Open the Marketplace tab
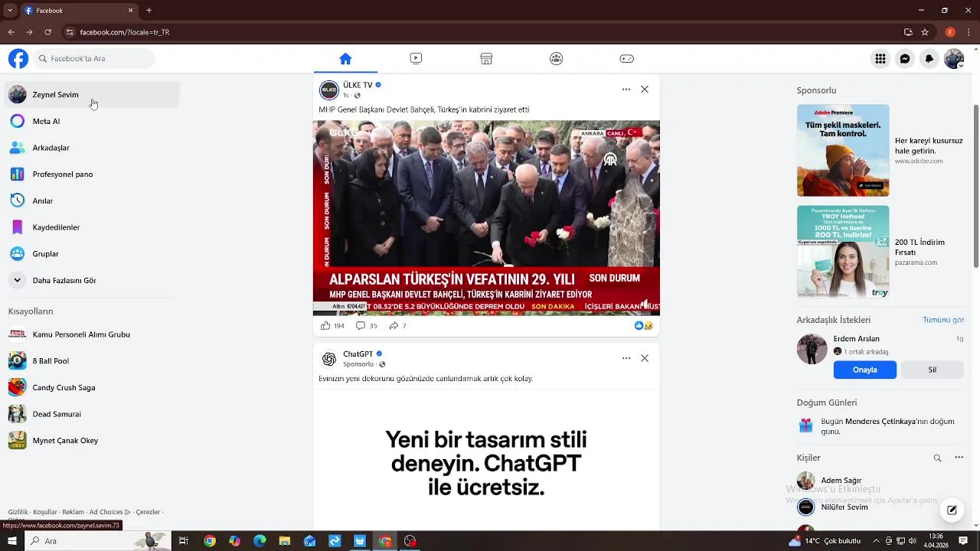The image size is (980, 551). pyautogui.click(x=486, y=59)
